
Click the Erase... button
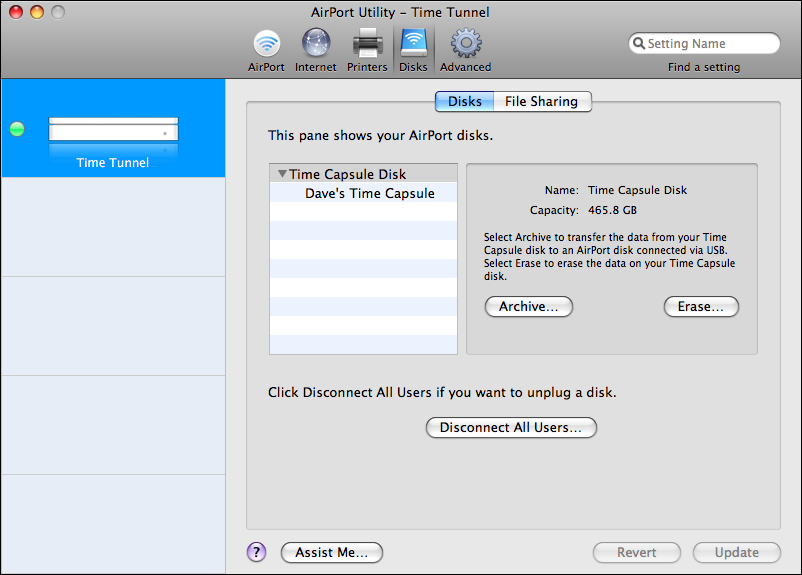click(701, 306)
